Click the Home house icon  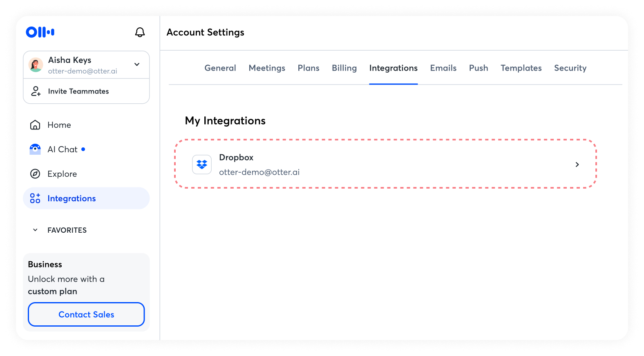click(35, 125)
